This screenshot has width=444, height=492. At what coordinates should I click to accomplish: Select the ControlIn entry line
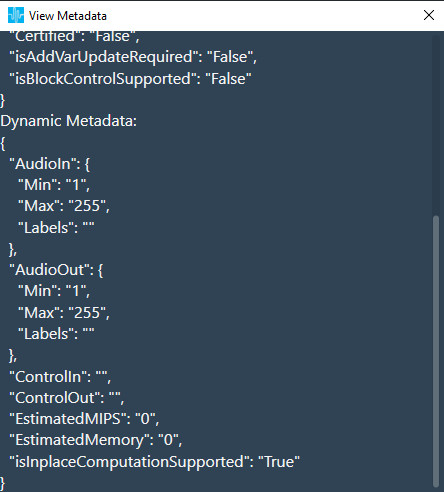(60, 377)
